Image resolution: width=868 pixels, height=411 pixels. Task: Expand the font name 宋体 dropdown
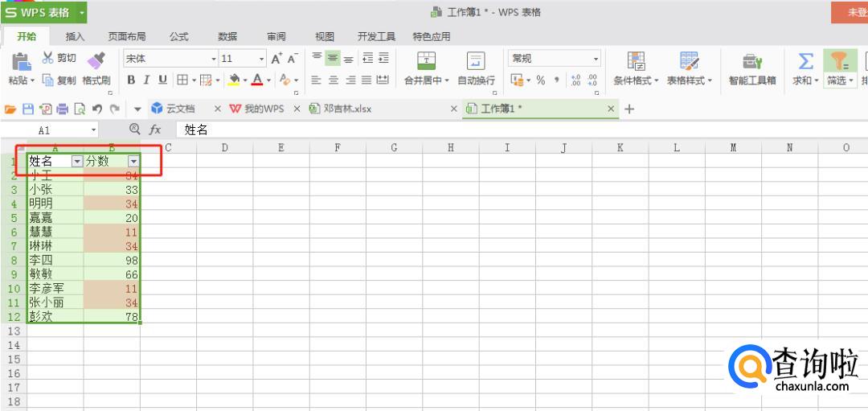214,59
